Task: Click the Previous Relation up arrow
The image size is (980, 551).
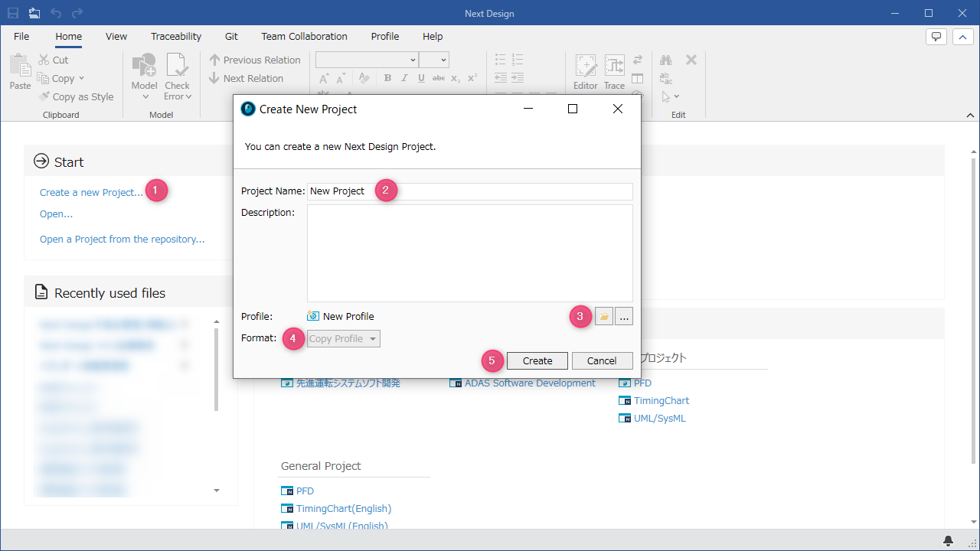Action: coord(214,60)
